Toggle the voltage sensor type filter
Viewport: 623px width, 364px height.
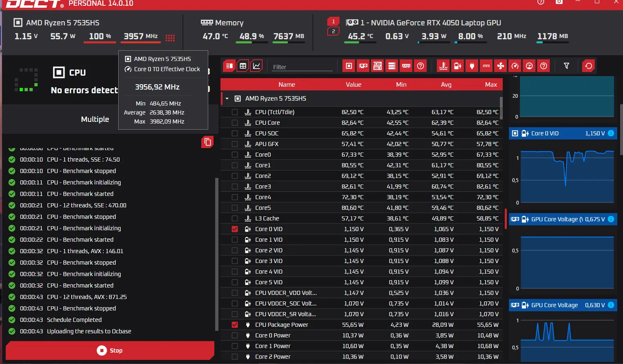click(458, 66)
